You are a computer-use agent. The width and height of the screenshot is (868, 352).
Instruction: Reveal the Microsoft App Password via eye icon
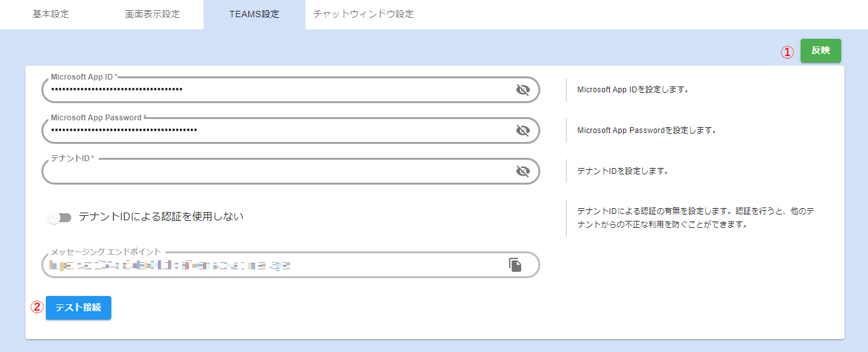522,130
